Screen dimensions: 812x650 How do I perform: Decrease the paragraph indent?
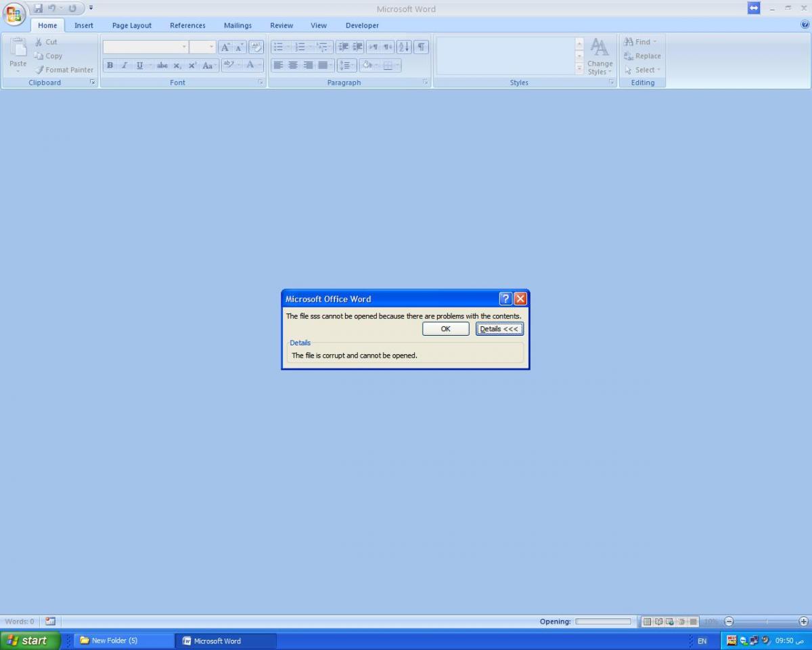click(x=343, y=47)
